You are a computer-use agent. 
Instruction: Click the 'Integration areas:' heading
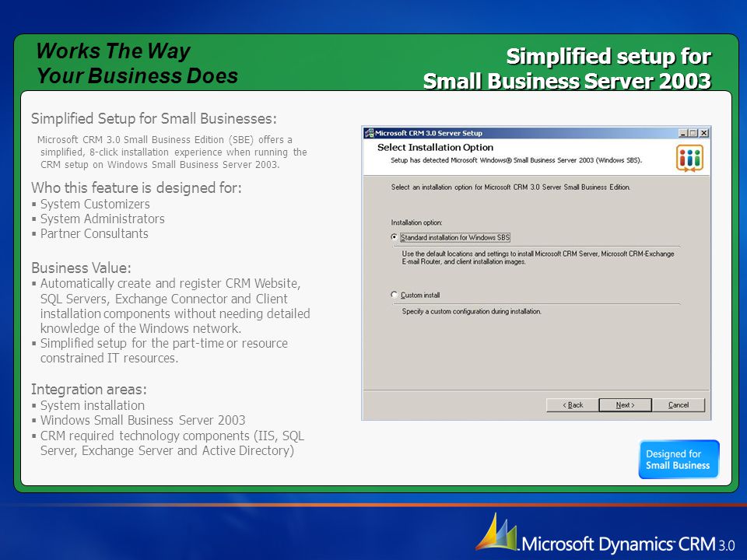pyautogui.click(x=89, y=390)
